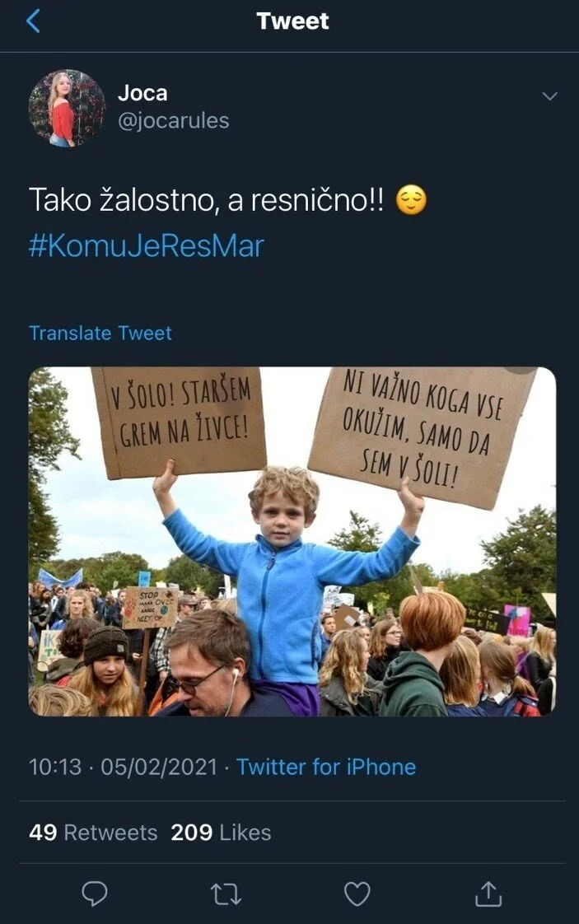Click the tweet text Tako žalostno, a resnično
579x924 pixels.
pyautogui.click(x=206, y=200)
